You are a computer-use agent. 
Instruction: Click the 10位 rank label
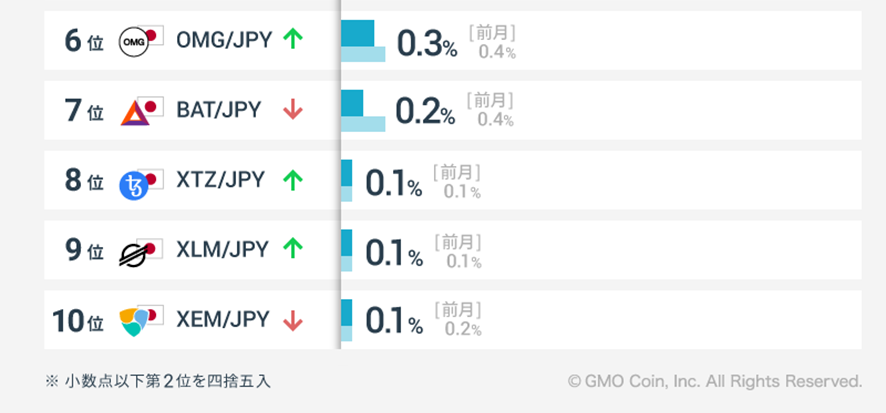coord(78,321)
